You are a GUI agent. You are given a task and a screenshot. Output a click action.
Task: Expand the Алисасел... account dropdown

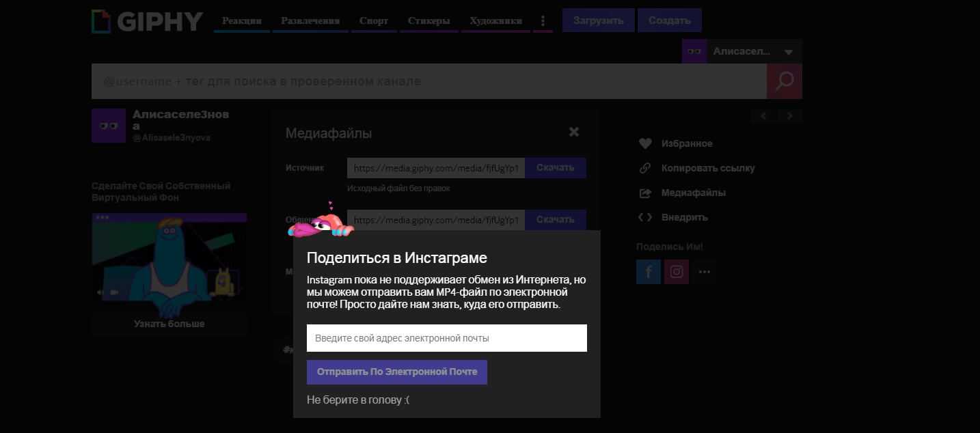(789, 52)
